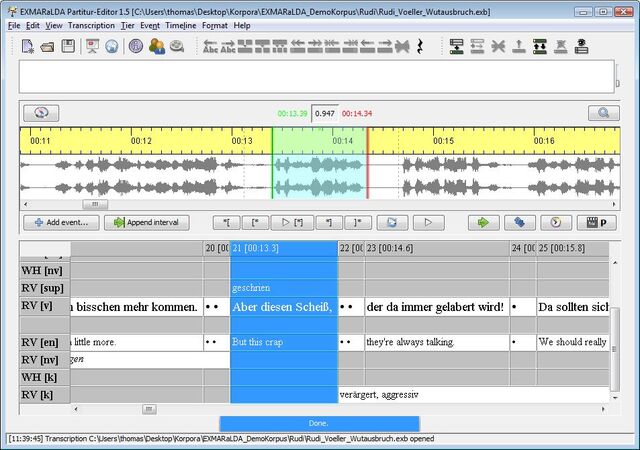The height and width of the screenshot is (450, 640).
Task: Click the presentation board output icon
Action: (x=92, y=46)
